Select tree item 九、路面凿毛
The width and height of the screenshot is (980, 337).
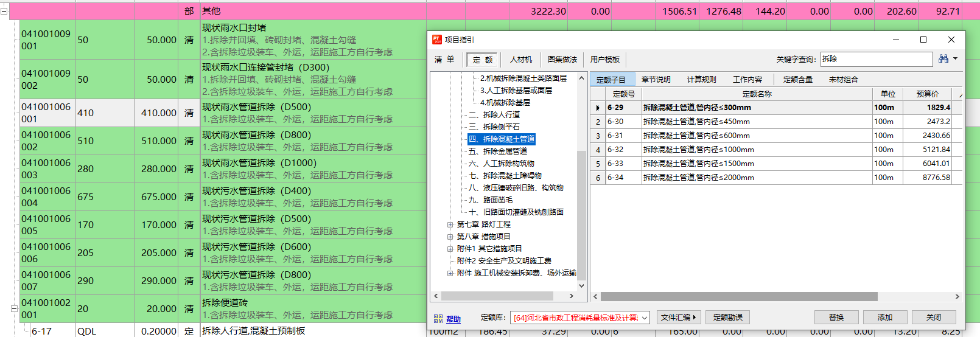[491, 200]
